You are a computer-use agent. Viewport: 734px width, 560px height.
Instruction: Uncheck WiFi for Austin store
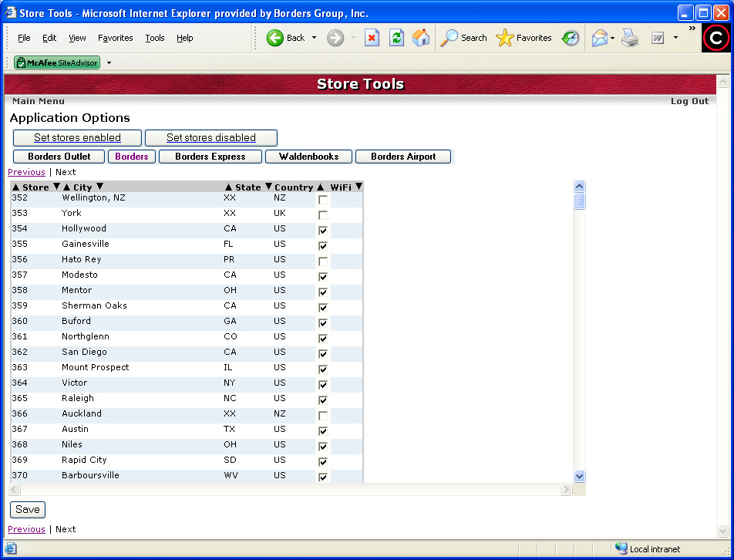click(323, 431)
